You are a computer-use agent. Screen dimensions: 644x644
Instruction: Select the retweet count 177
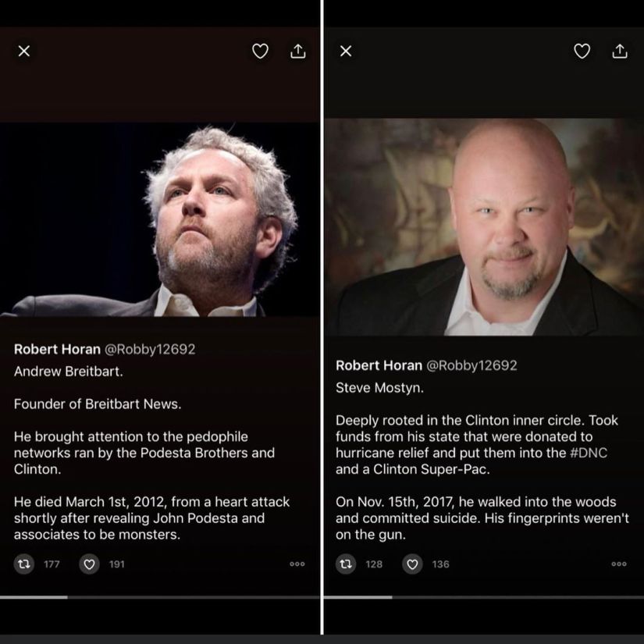click(52, 564)
